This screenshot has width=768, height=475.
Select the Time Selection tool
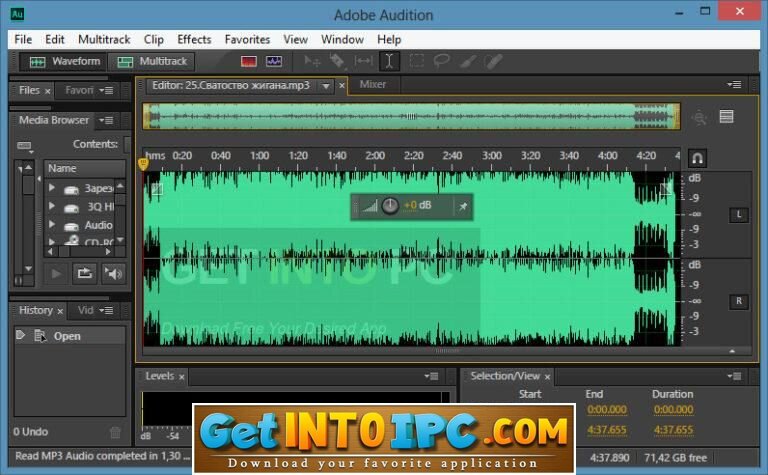tap(389, 62)
